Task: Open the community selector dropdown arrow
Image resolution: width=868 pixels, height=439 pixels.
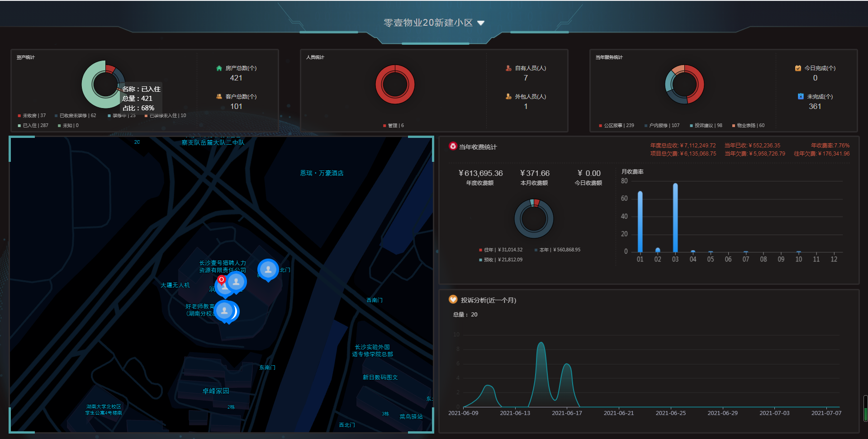Action: pyautogui.click(x=481, y=23)
